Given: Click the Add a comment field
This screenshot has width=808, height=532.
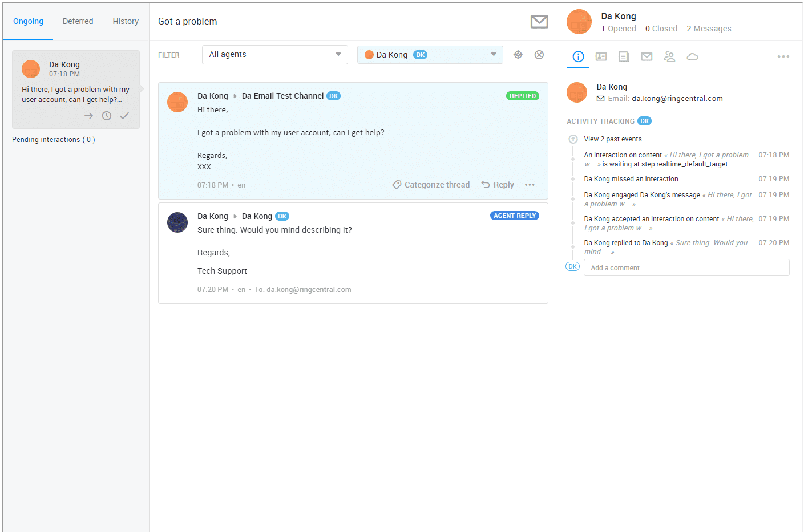Looking at the screenshot, I should 686,267.
